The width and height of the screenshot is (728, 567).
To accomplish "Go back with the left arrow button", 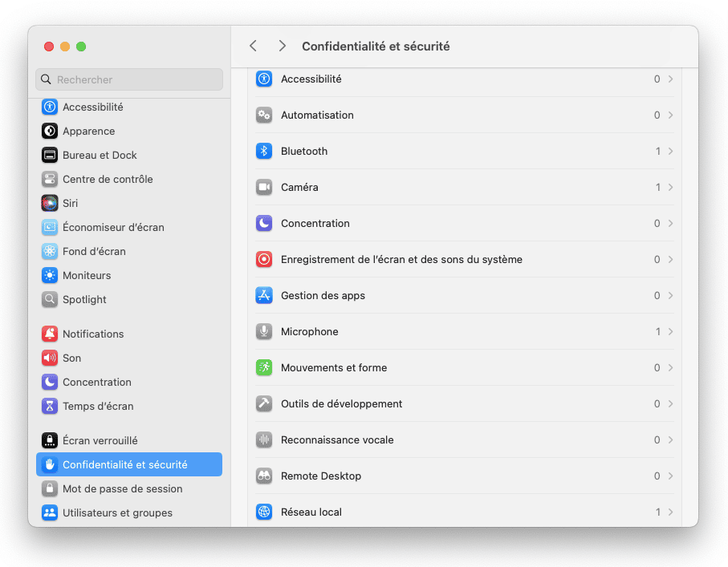I will (253, 46).
